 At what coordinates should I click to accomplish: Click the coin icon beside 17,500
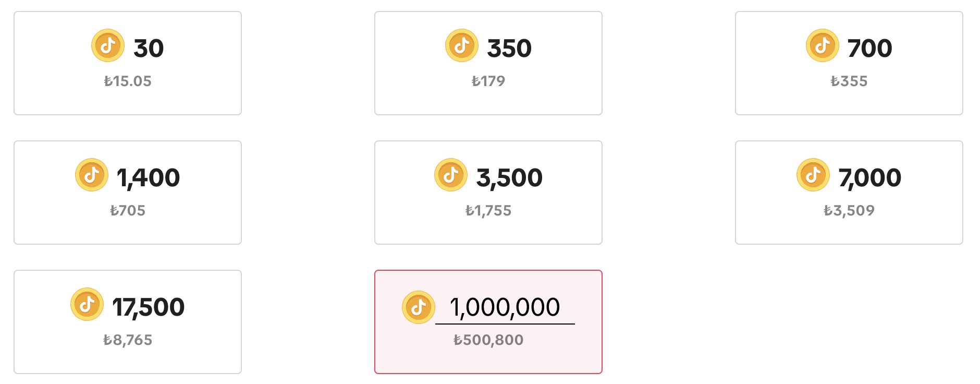tap(87, 304)
